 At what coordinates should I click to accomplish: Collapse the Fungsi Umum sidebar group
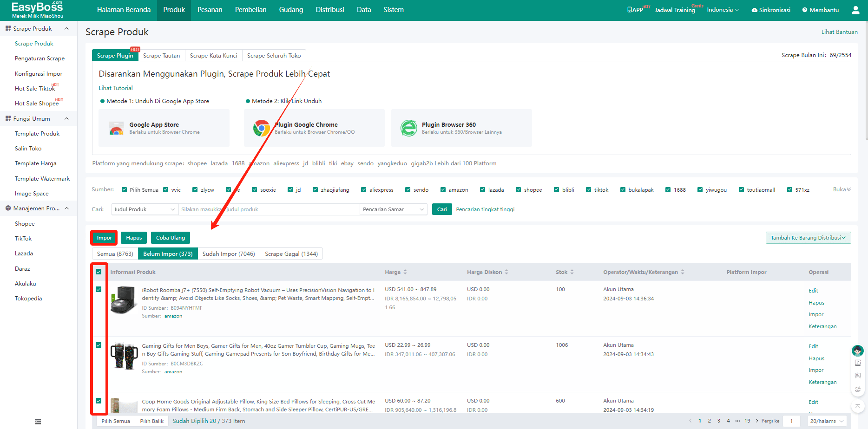66,118
